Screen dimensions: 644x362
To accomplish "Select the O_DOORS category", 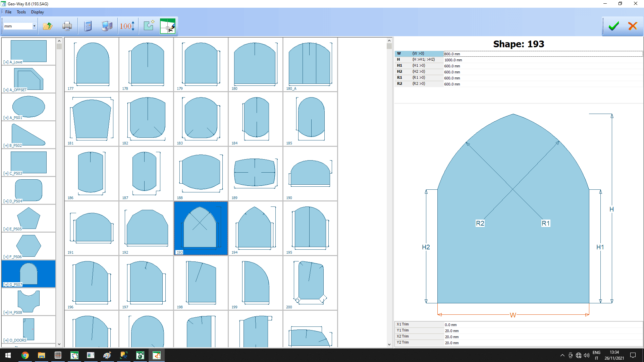I will (x=29, y=329).
